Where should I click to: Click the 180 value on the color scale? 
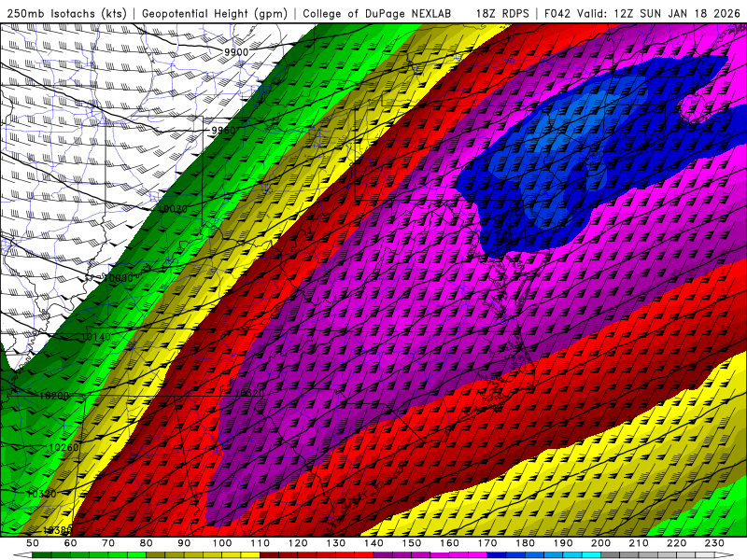point(525,543)
